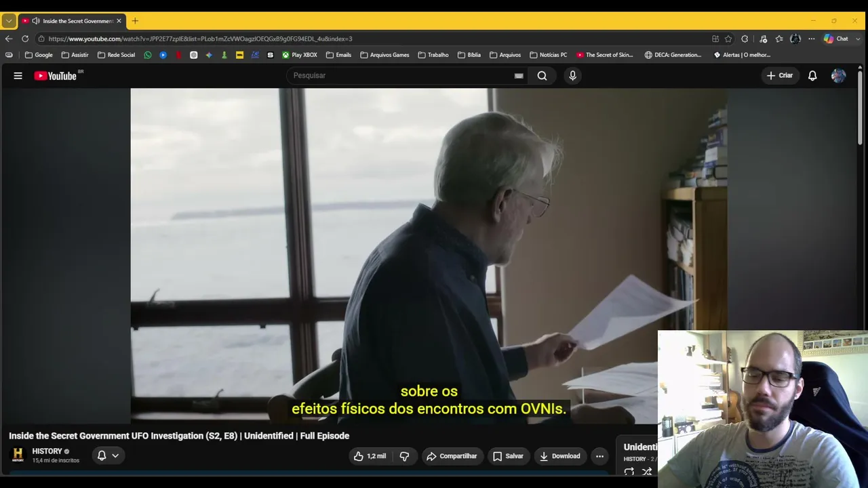
Task: Open the Rede Social bookmarks folder
Action: (116, 55)
